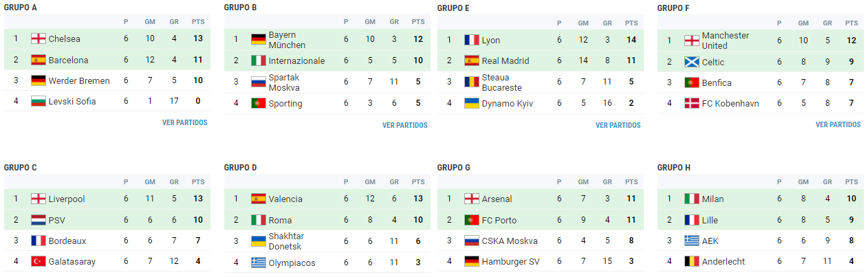Open Ver Partidos link under Grupo F
The width and height of the screenshot is (868, 277).
pos(838,124)
